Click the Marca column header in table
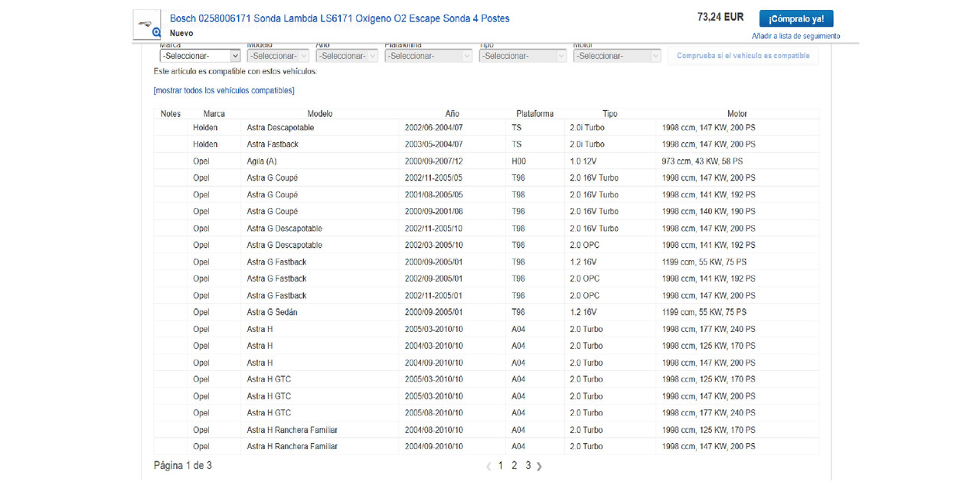980x498 pixels. tap(214, 114)
